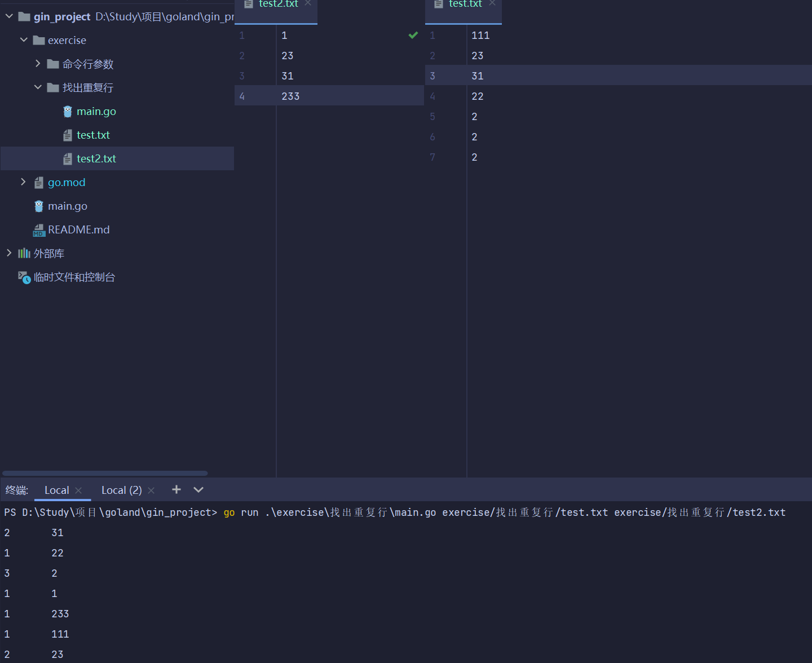The image size is (812, 663).
Task: Click the Go gopher icon for exercise main.go
Action: pyautogui.click(x=68, y=112)
